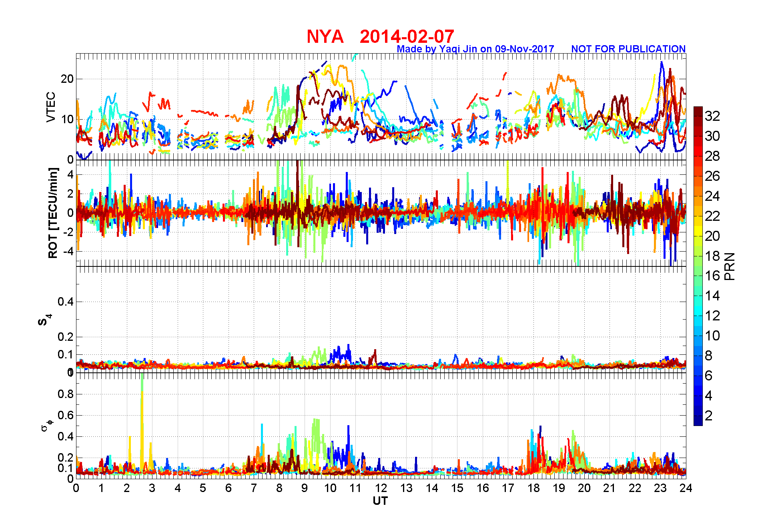Click the blue S4 bump near 10.5 UT

click(341, 354)
